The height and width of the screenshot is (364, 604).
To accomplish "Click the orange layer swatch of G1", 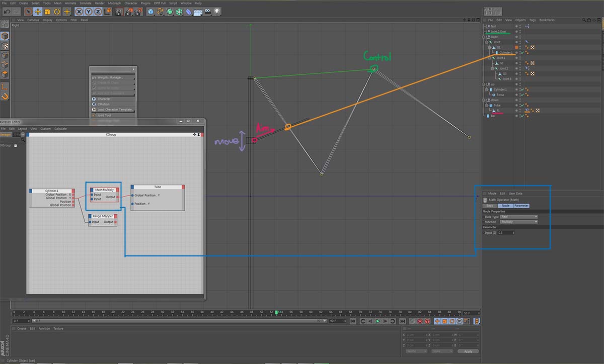I will 516,47.
